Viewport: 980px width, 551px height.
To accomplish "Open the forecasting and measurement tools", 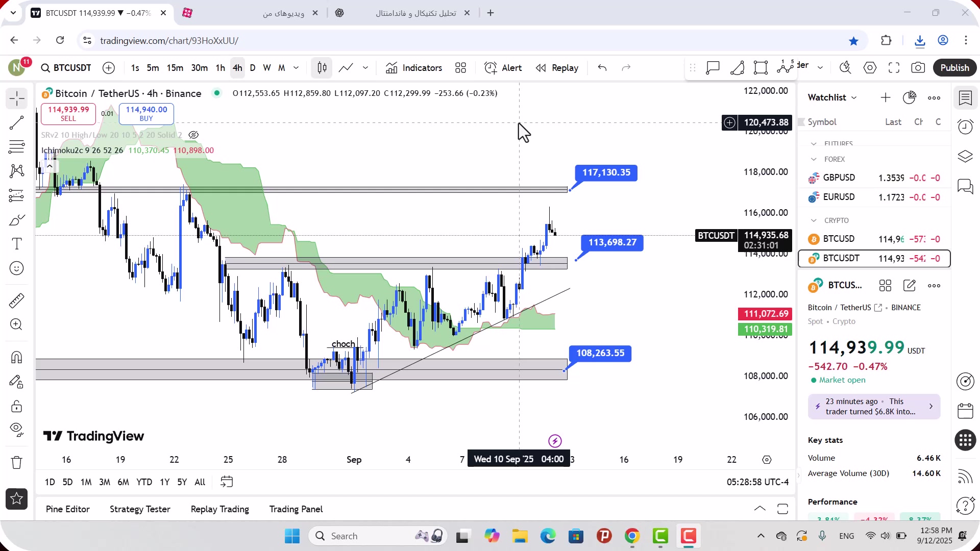I will click(16, 195).
